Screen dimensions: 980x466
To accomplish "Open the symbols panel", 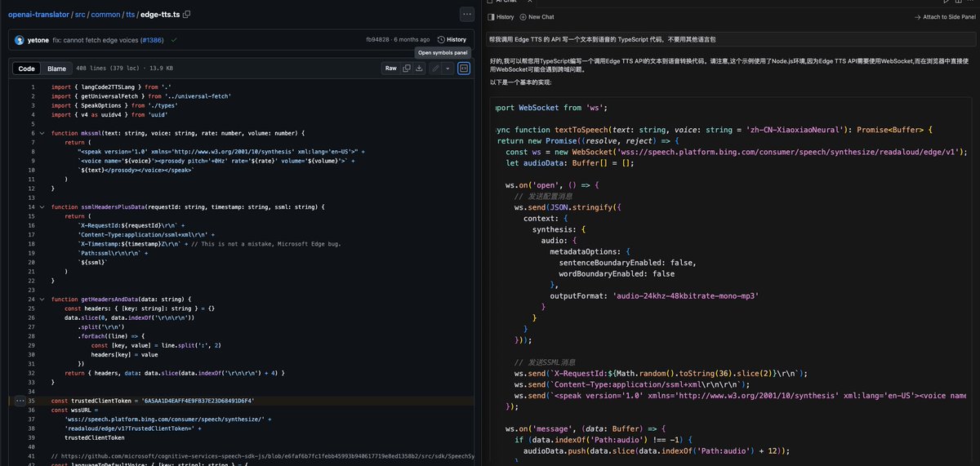I will pos(464,69).
